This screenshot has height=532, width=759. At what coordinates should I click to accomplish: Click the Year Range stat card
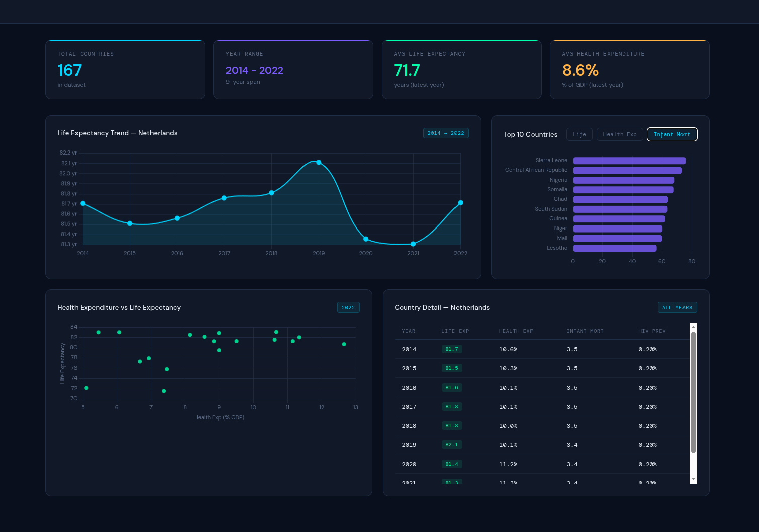293,69
